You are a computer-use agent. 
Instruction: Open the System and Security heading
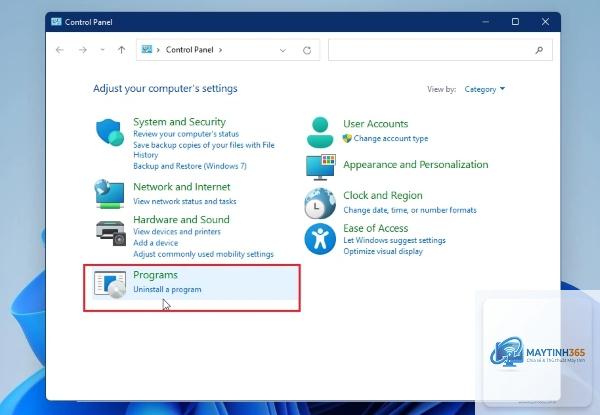point(179,122)
